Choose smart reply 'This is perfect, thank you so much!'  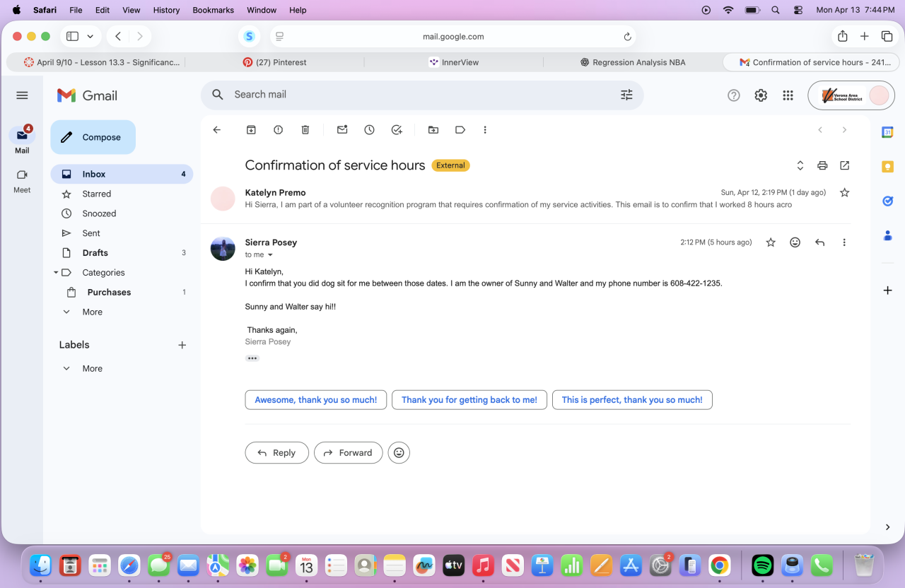pos(632,400)
